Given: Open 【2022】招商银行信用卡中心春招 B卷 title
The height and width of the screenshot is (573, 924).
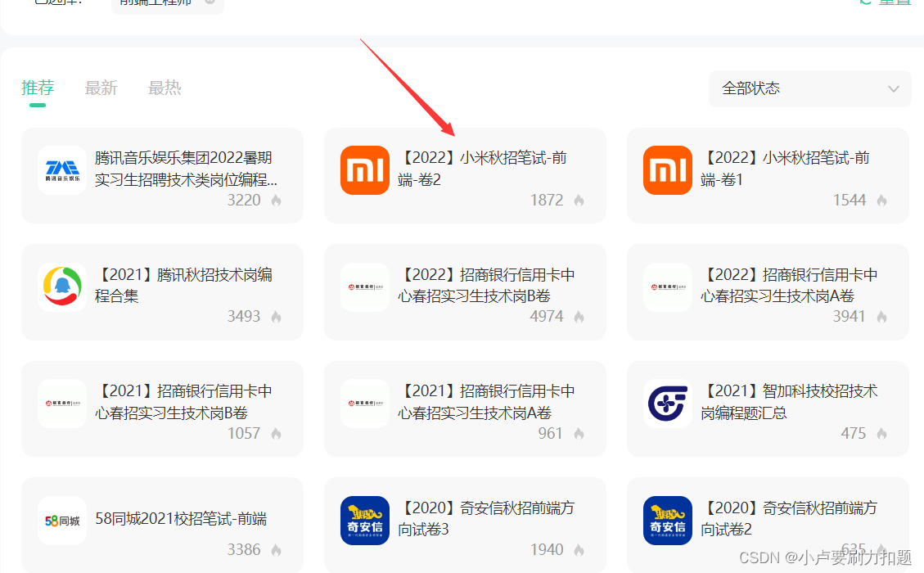Looking at the screenshot, I should 486,286.
